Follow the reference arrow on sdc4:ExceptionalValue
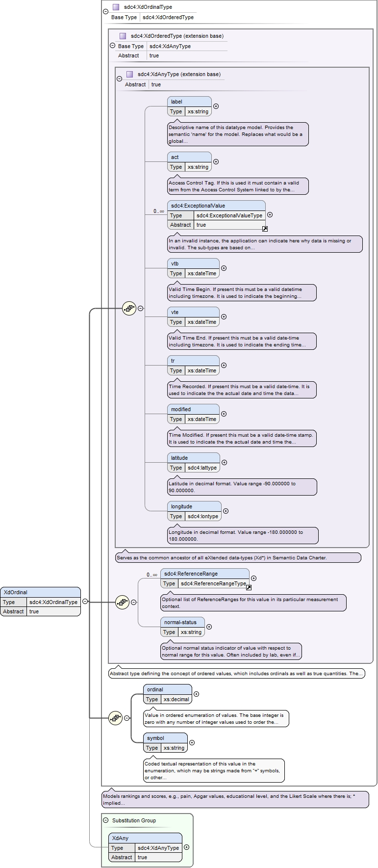Screen dimensions: 378x868 coord(265,229)
